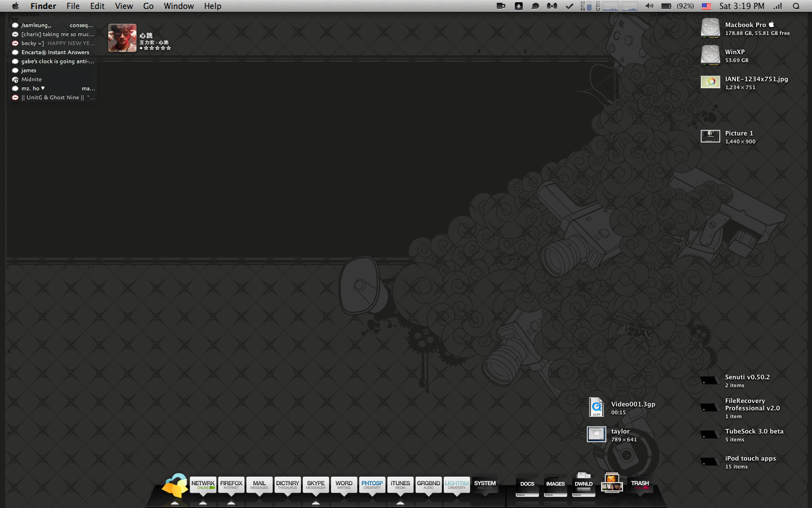Click the battery status icon
This screenshot has width=812, height=508.
tap(667, 6)
